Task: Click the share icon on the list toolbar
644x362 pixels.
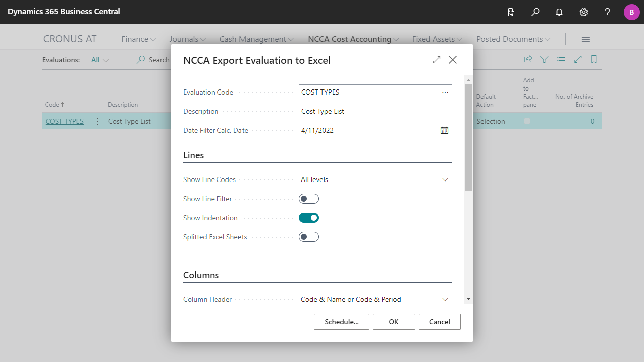Action: coord(528,60)
